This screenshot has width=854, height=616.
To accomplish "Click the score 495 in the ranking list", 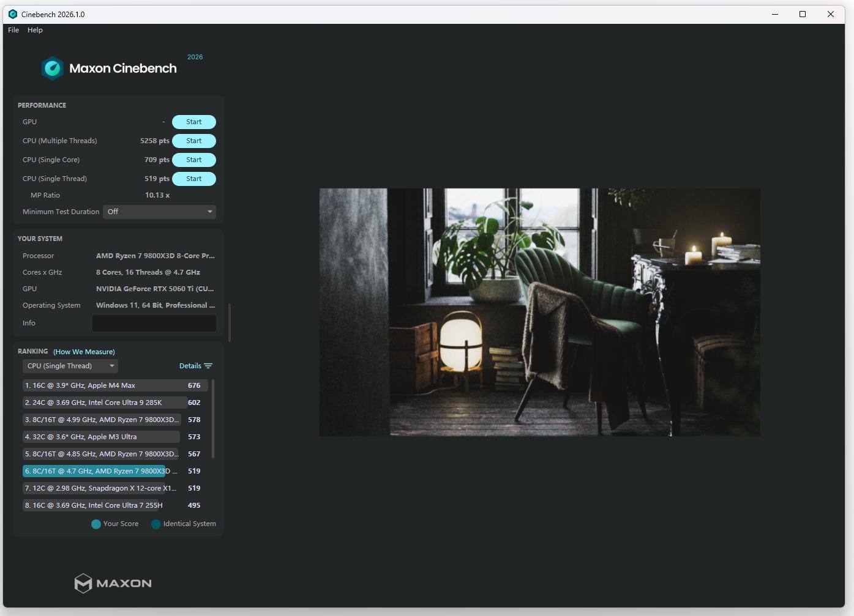I will pyautogui.click(x=194, y=505).
